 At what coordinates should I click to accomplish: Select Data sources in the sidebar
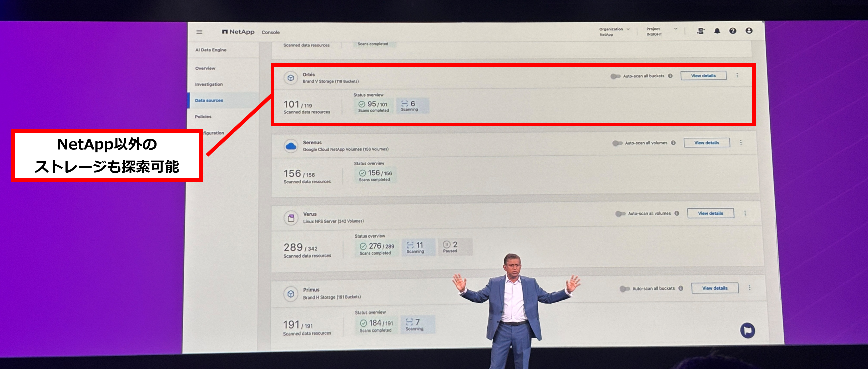click(209, 101)
